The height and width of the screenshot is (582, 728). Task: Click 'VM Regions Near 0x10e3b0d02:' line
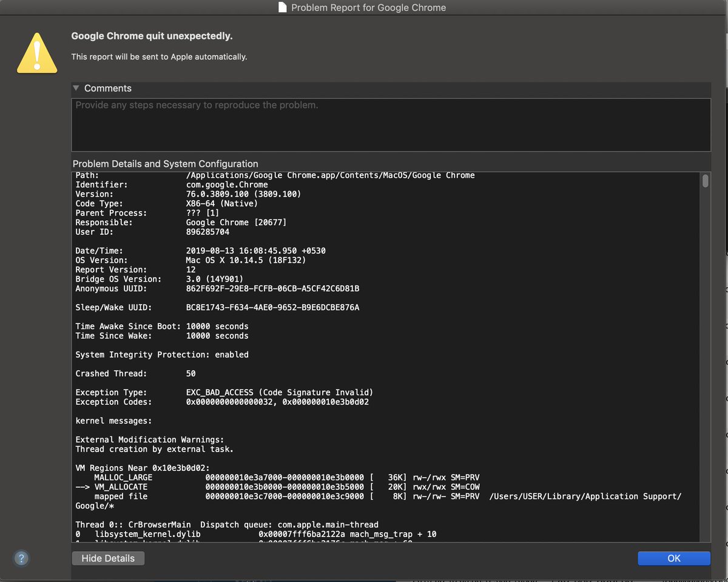[143, 468]
